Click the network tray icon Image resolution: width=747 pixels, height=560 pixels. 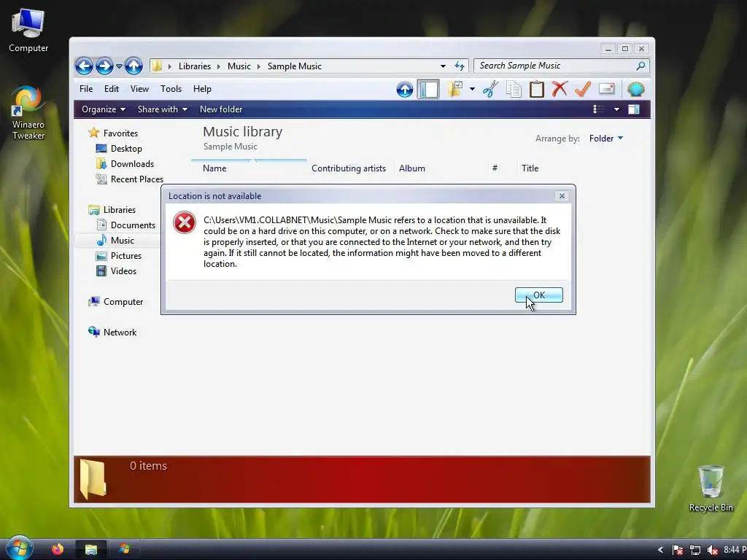point(695,551)
